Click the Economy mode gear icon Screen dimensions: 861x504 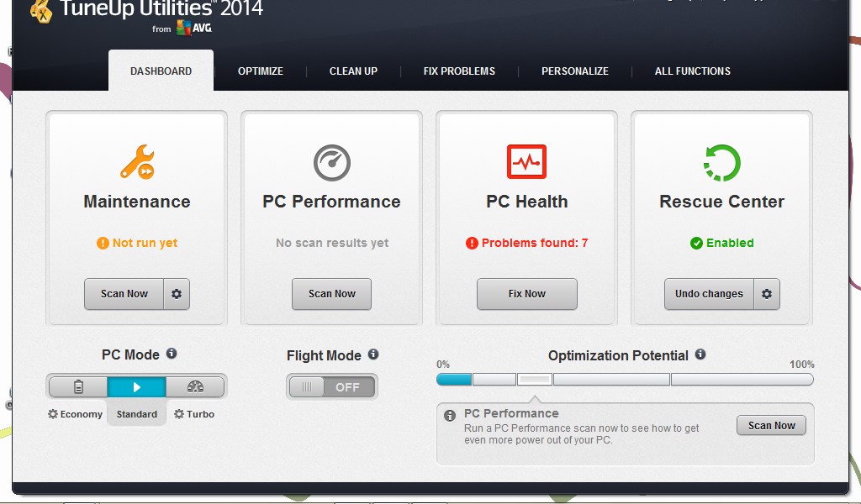click(x=53, y=413)
